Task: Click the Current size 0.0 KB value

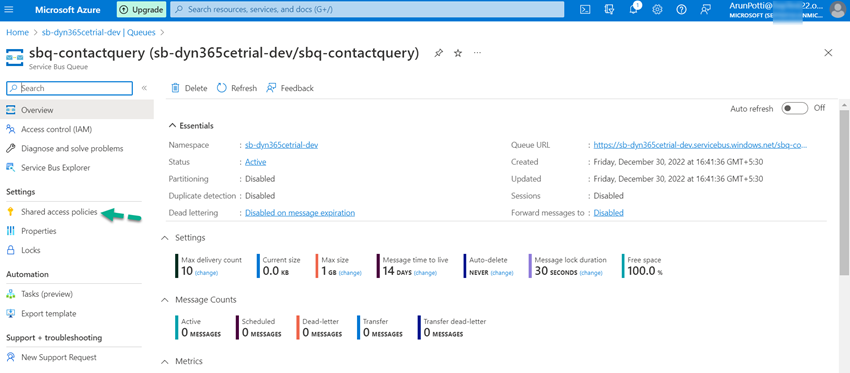Action: pos(276,271)
